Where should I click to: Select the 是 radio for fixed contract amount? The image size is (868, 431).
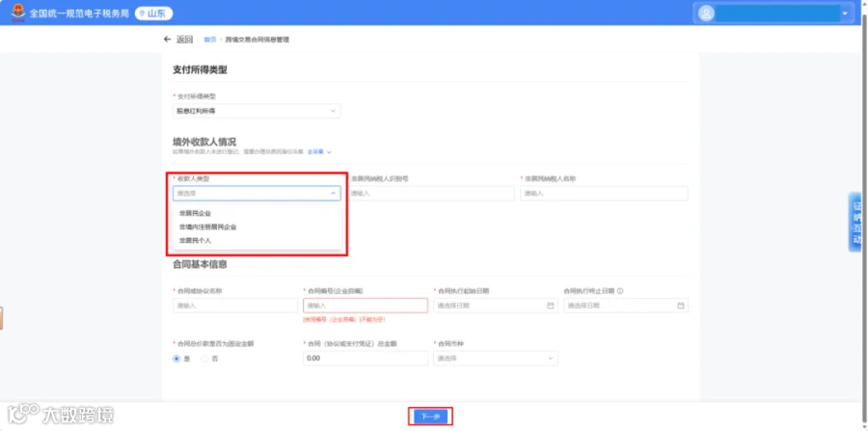point(176,359)
